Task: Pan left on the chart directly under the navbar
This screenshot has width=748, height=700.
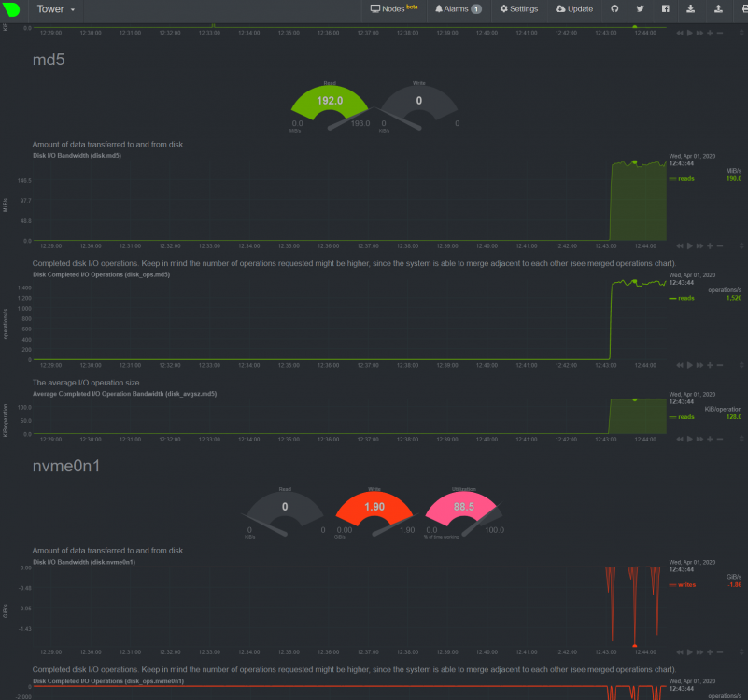Action: 680,33
